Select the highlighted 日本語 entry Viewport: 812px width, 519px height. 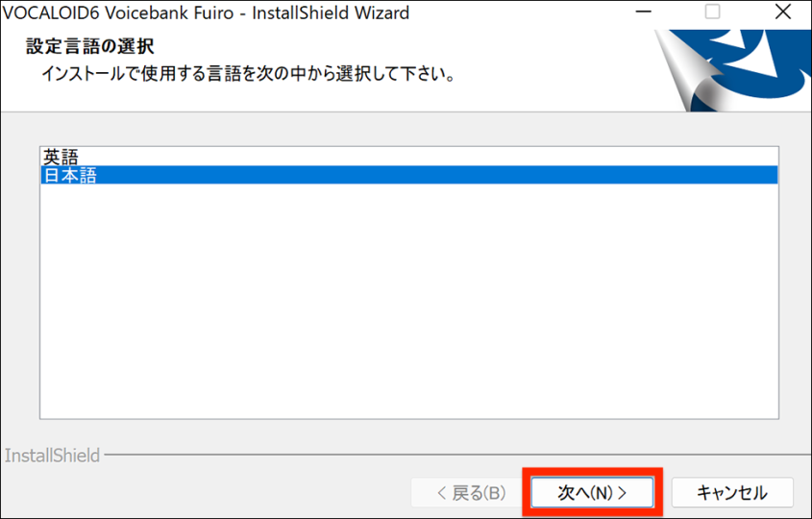point(409,175)
